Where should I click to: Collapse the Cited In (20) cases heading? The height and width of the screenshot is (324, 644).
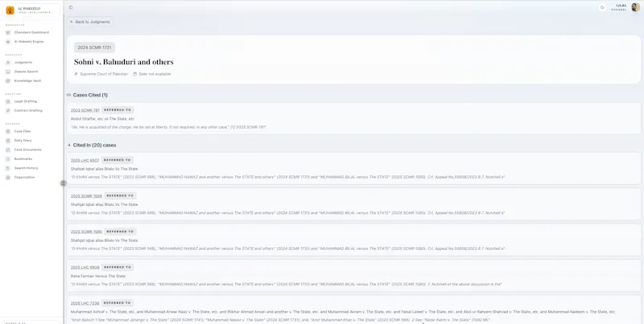(94, 146)
